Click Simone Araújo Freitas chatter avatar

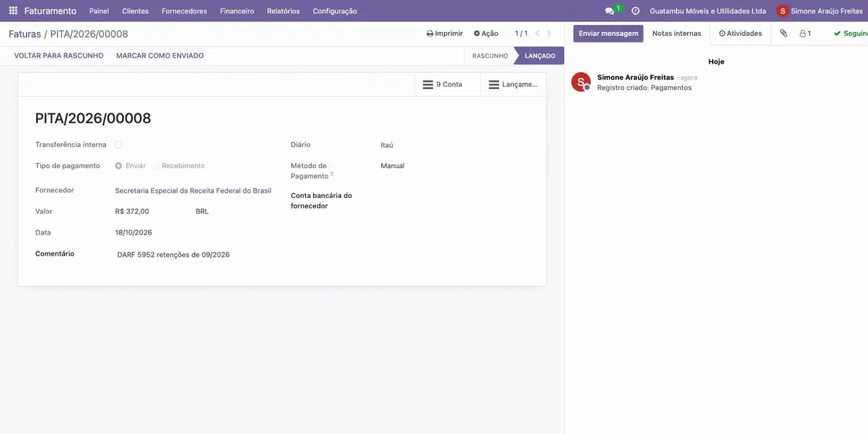581,82
